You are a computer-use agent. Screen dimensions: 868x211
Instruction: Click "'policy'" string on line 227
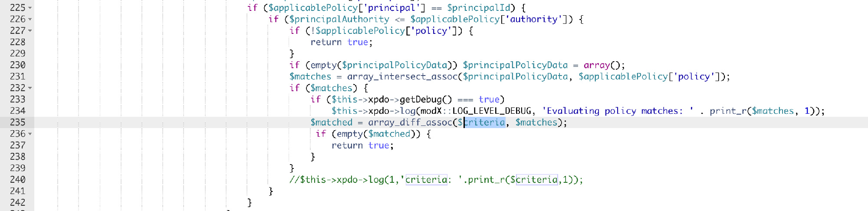click(x=431, y=31)
